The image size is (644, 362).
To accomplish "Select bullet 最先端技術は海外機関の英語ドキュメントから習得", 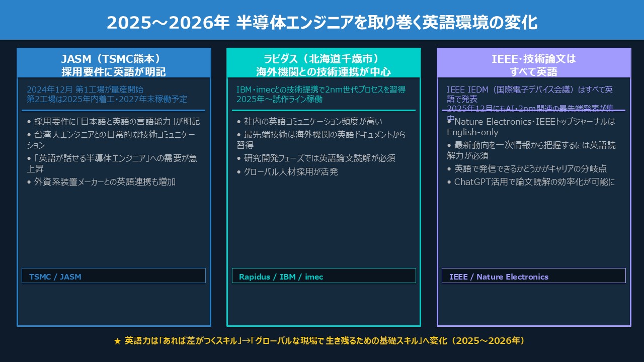I will click(321, 140).
